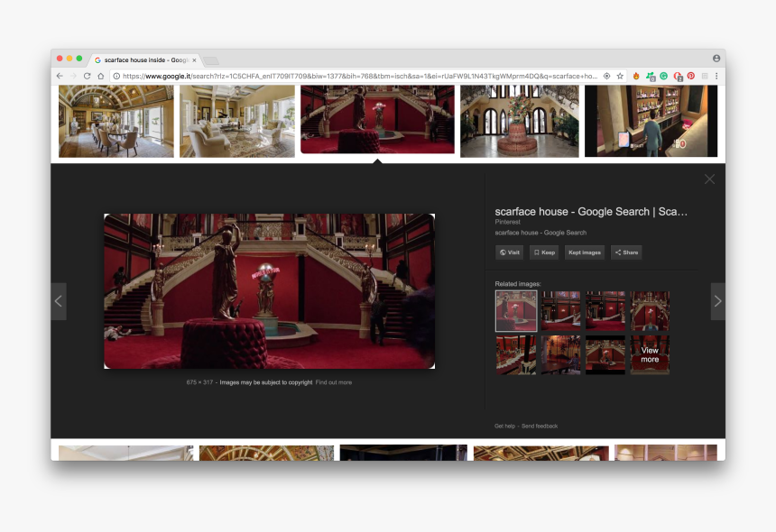Show the previous image with left arrow
This screenshot has height=532, width=776.
(59, 301)
